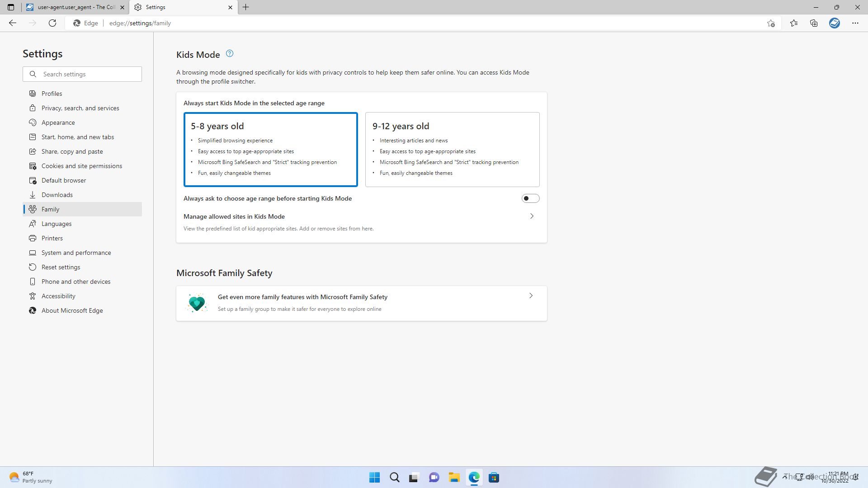
Task: Open the vertical tabs actions icon
Action: [11, 7]
